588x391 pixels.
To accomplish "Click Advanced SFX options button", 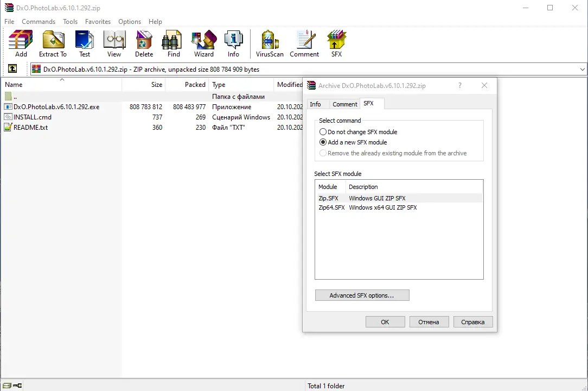I will pos(362,295).
